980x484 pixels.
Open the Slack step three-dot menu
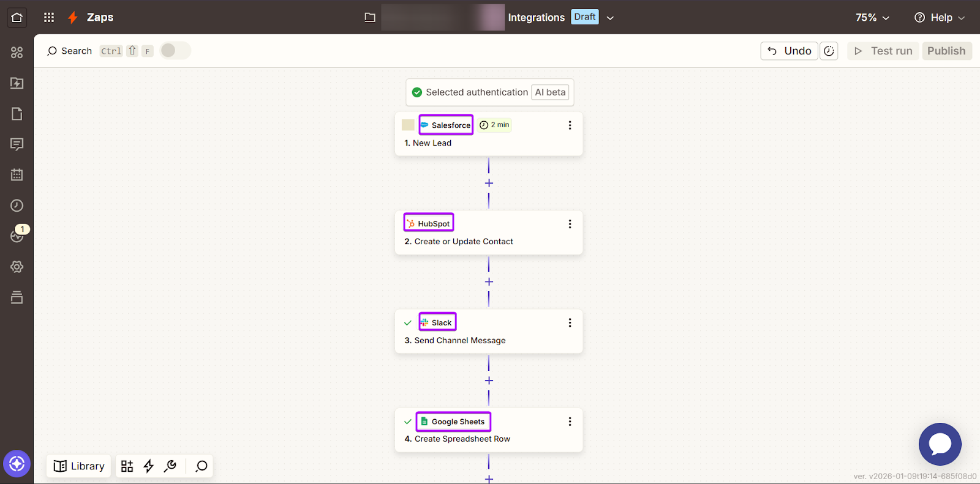tap(570, 322)
